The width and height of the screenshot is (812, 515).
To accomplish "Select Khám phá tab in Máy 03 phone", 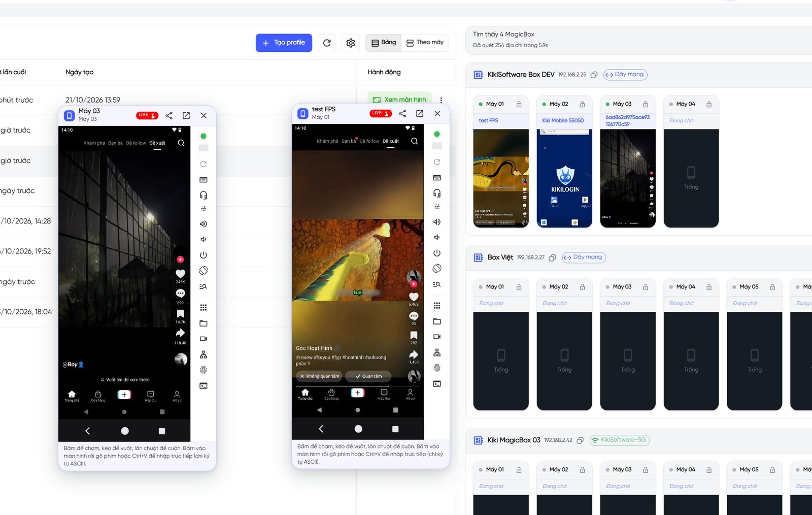I will [x=94, y=143].
